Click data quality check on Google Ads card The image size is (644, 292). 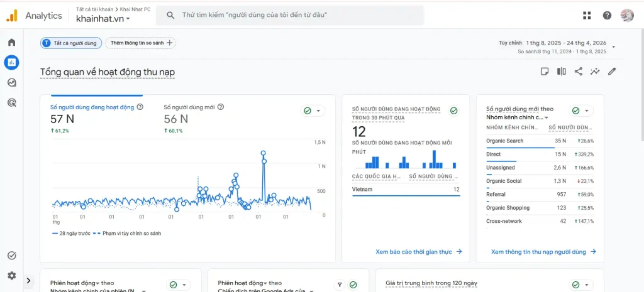[353, 284]
